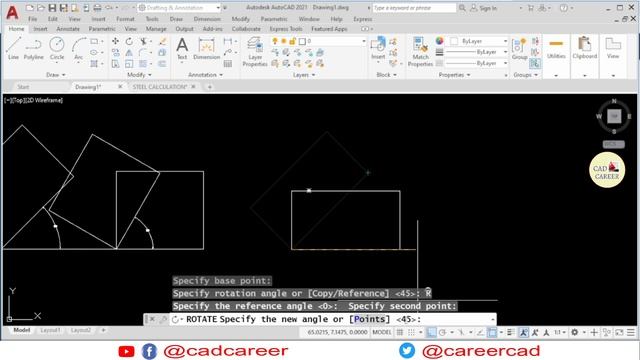
Task: Toggle polar tracking in status bar
Action: point(442,333)
